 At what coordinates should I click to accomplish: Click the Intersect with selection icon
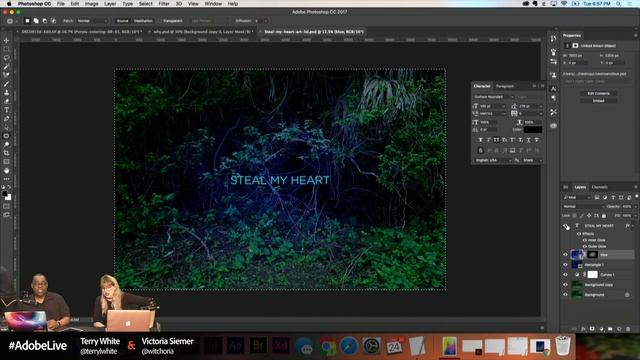pyautogui.click(x=53, y=21)
